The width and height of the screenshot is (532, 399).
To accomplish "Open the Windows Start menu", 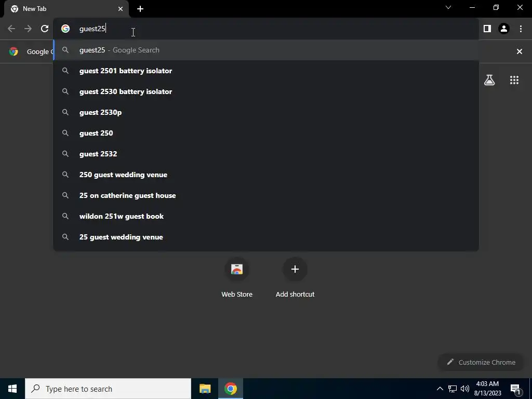I will (12, 389).
